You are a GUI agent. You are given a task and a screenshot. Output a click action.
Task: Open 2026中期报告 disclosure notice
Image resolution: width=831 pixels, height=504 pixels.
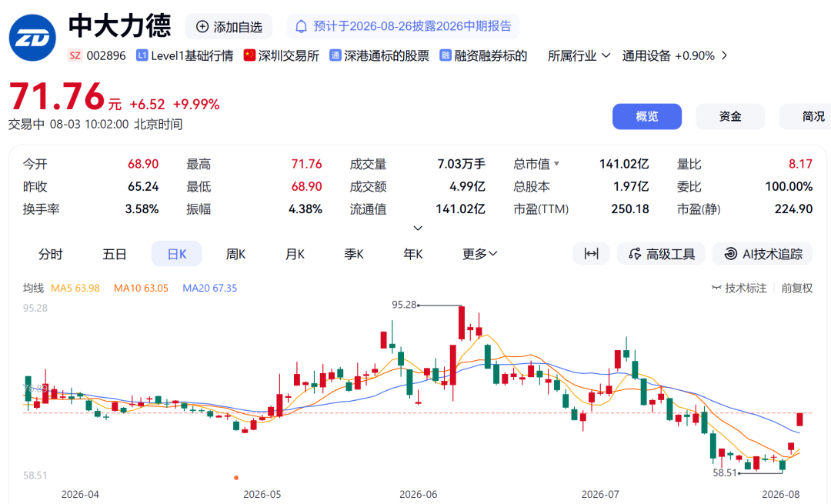pyautogui.click(x=403, y=26)
